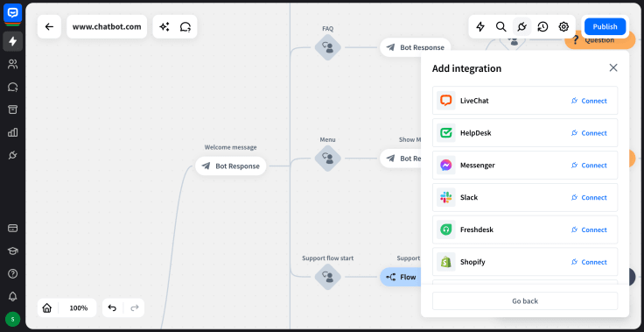Close the Add integration panel

[x=613, y=67]
